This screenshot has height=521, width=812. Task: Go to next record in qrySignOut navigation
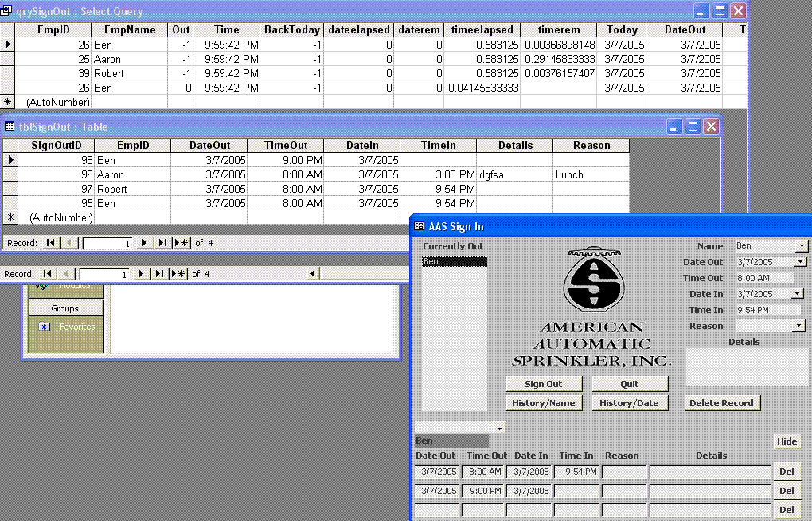(141, 274)
